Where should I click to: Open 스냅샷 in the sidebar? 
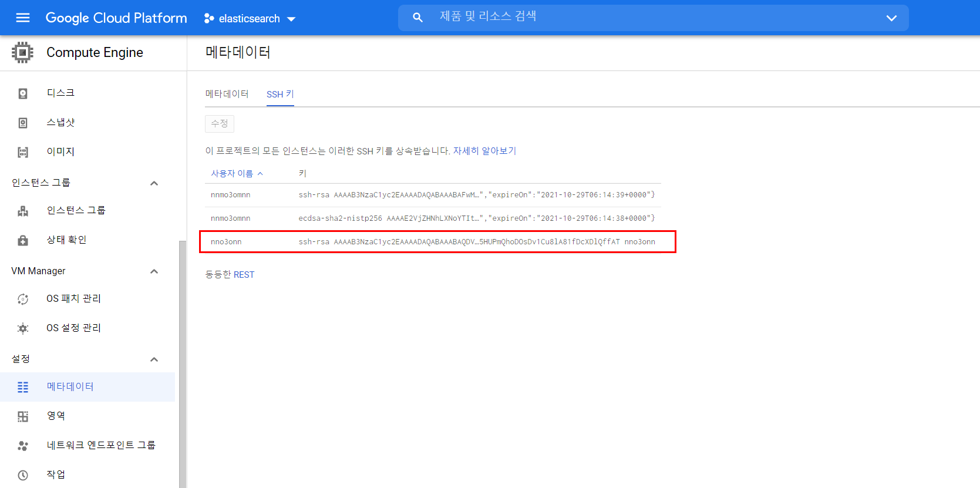click(87, 123)
